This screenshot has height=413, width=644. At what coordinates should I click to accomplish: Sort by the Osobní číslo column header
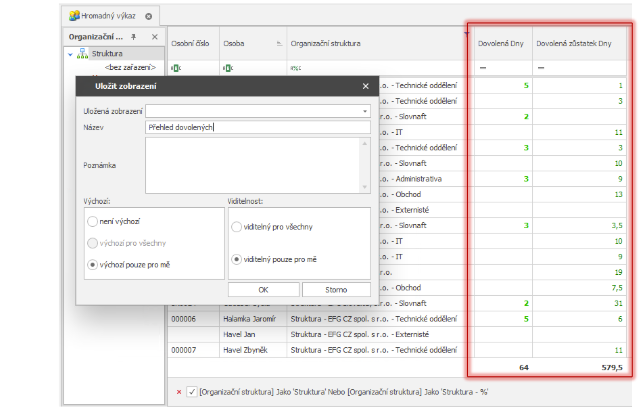coord(194,44)
